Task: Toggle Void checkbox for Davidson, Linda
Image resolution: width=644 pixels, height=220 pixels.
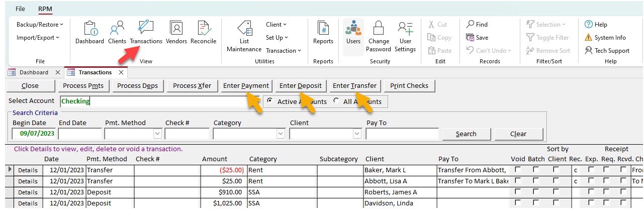Action: (x=518, y=203)
